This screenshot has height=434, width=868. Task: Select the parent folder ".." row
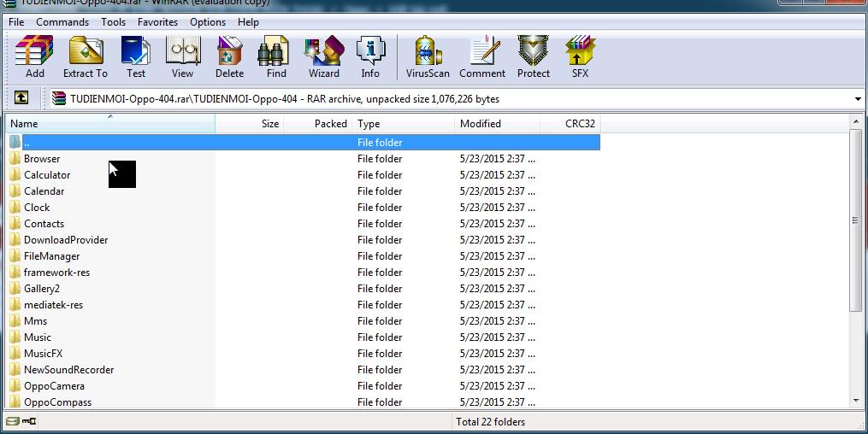tap(303, 142)
